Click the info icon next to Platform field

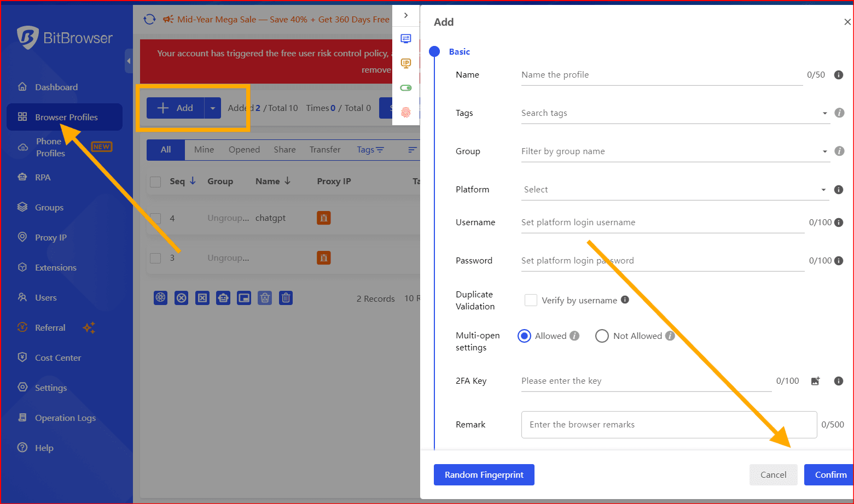(x=839, y=190)
